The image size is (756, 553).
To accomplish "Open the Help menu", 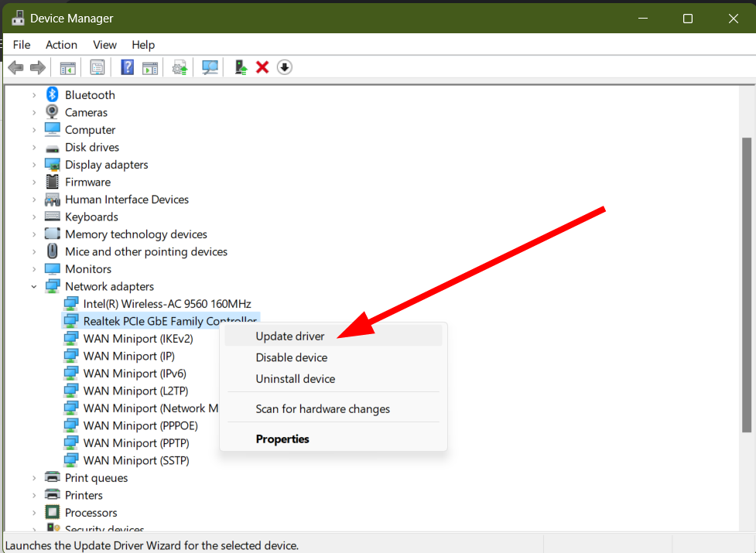I will pos(143,45).
